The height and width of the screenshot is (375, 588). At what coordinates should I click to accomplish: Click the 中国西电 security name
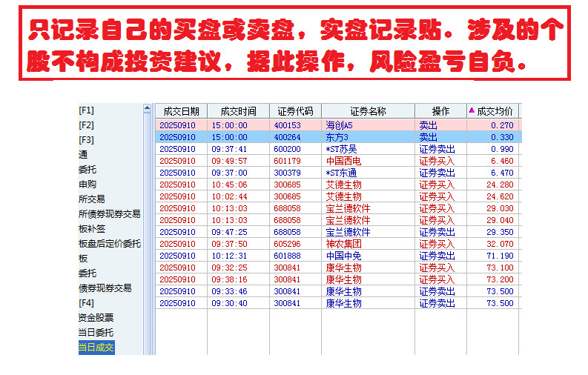[x=343, y=161]
